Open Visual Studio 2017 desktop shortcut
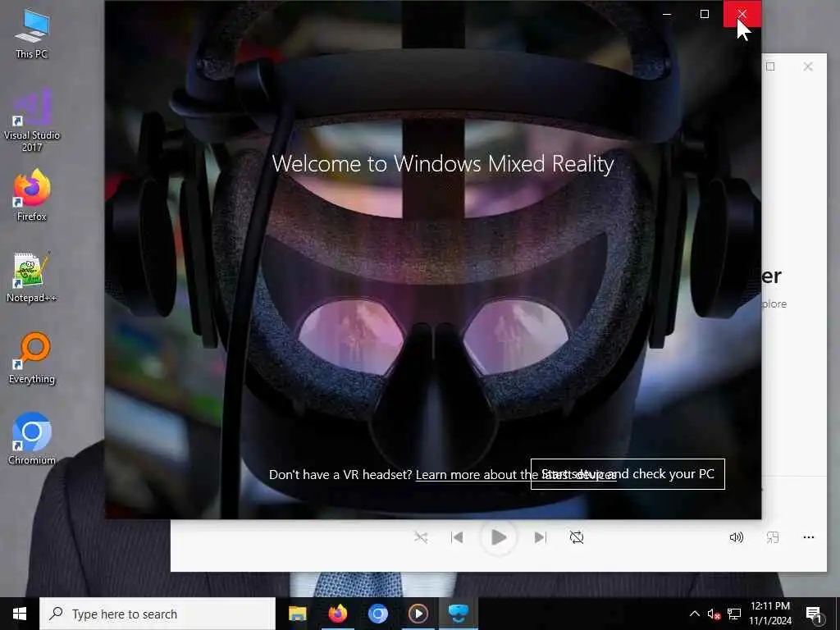Viewport: 840px width, 630px height. 32,121
